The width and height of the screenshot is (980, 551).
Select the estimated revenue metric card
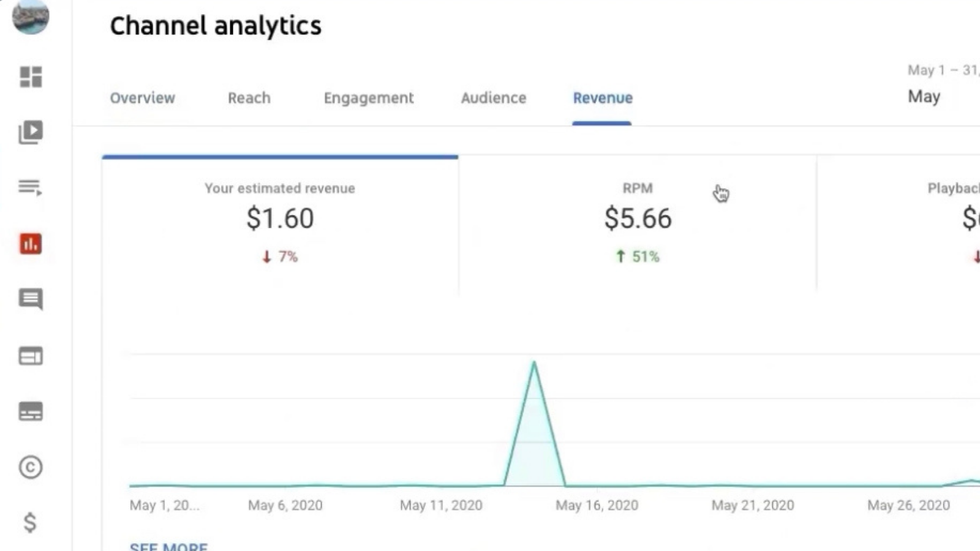coord(279,220)
